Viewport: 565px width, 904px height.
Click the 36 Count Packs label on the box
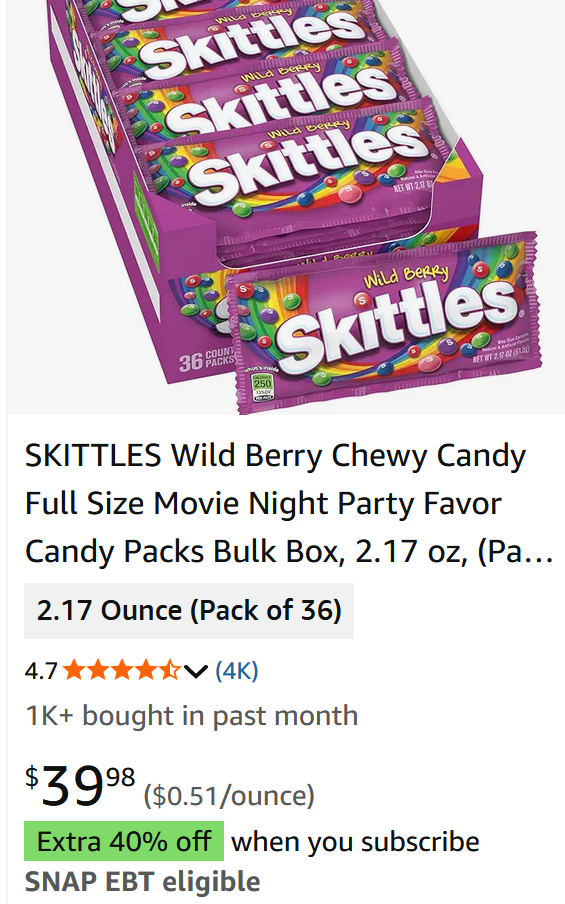pyautogui.click(x=206, y=359)
